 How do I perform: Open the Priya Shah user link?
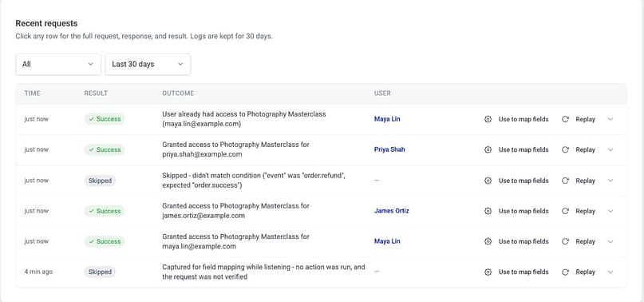point(389,149)
